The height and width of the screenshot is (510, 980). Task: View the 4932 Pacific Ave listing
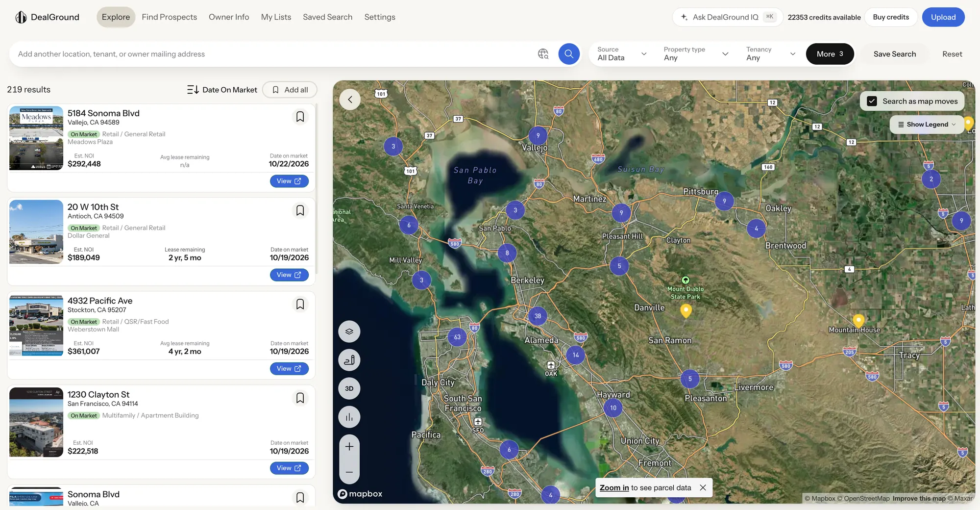pos(289,368)
